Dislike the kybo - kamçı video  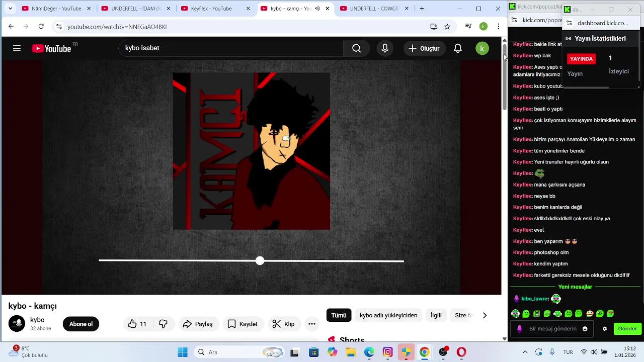point(163,324)
